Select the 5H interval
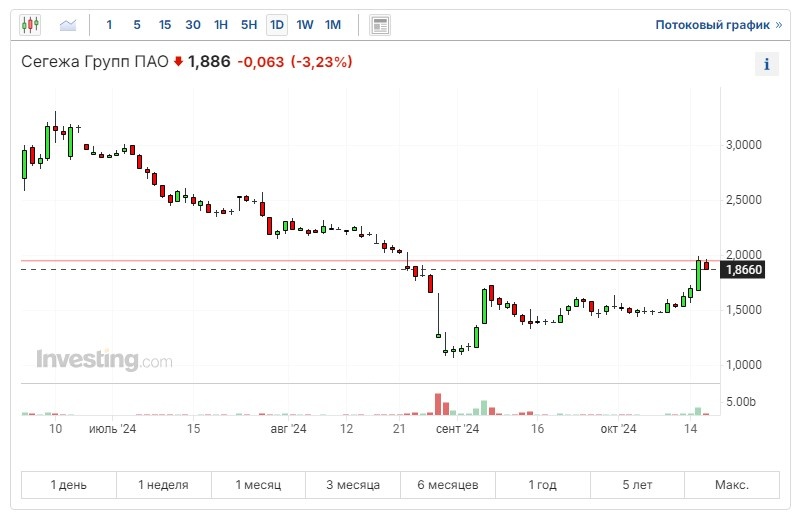 point(249,25)
